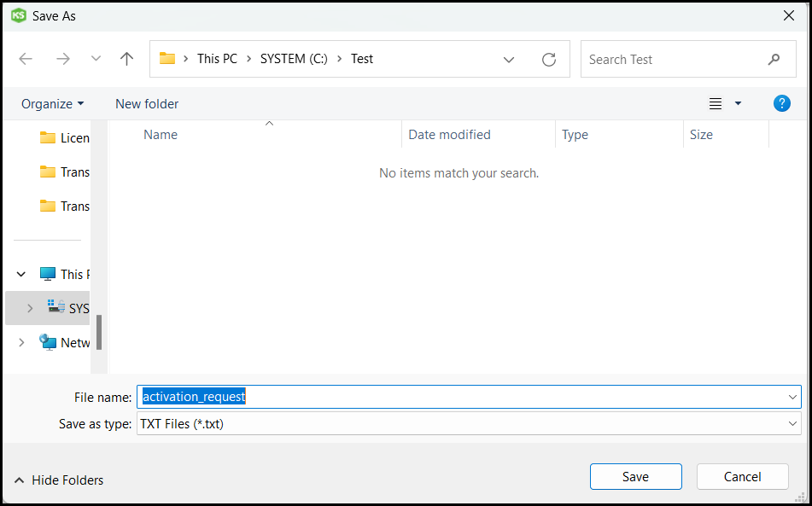Expand the address bar history dropdown

pyautogui.click(x=509, y=60)
